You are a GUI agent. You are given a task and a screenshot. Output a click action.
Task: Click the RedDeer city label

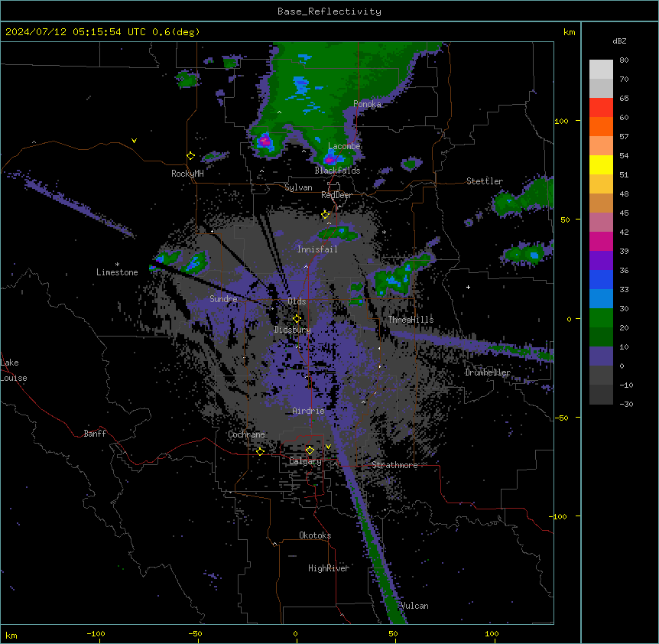(x=336, y=195)
